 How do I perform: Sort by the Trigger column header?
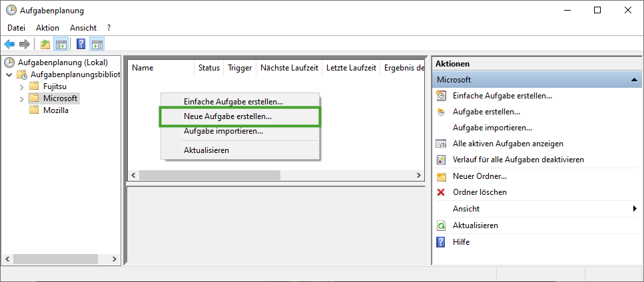point(240,68)
